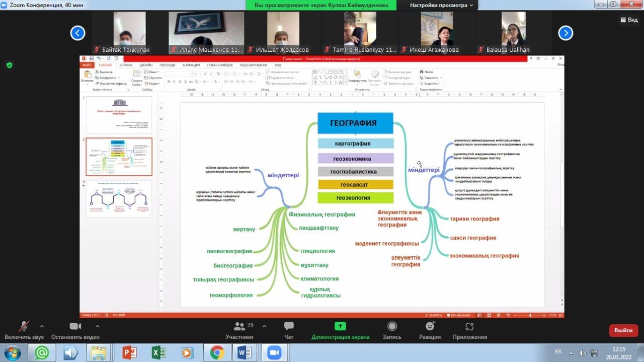
Task: Open Google Chrome from the taskbar
Action: pos(217,352)
